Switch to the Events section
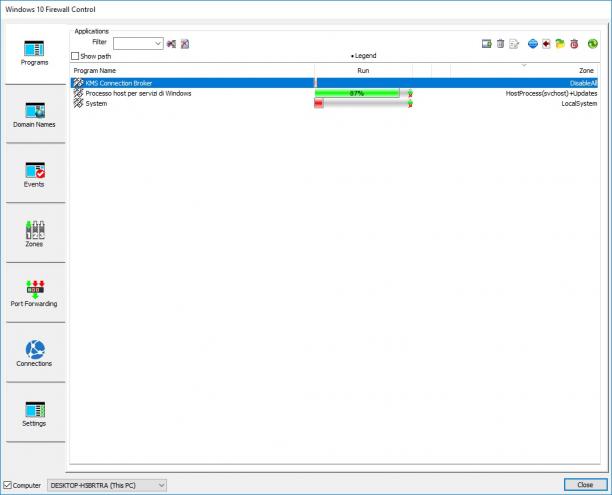 [x=34, y=174]
